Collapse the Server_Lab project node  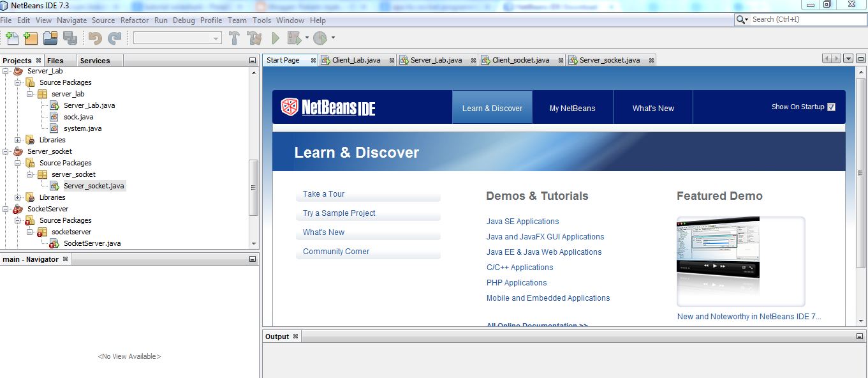pyautogui.click(x=6, y=71)
